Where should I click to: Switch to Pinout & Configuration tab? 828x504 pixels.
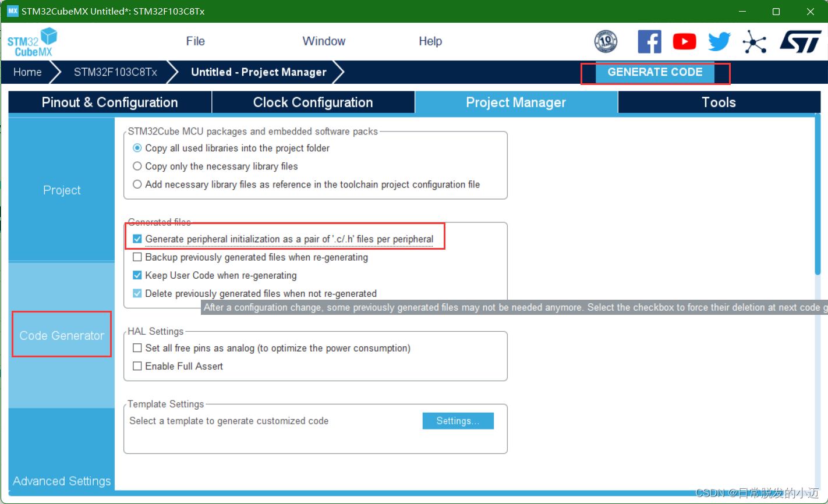click(110, 102)
